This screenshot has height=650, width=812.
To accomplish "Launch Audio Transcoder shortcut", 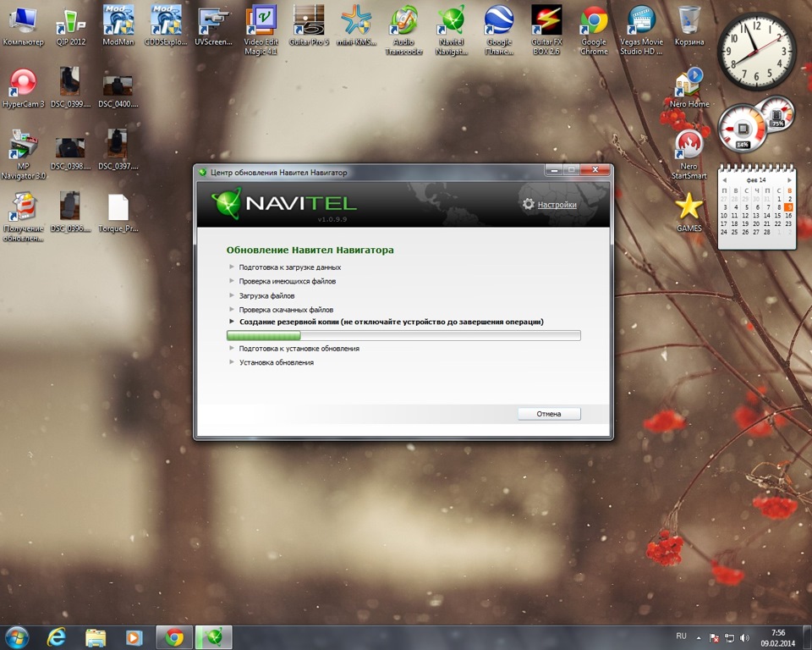I will click(404, 31).
